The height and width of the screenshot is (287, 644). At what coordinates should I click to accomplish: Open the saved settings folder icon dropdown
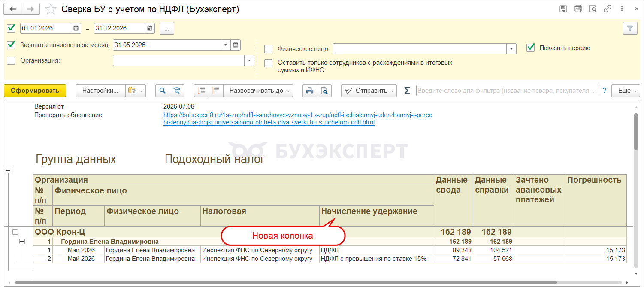[x=136, y=91]
